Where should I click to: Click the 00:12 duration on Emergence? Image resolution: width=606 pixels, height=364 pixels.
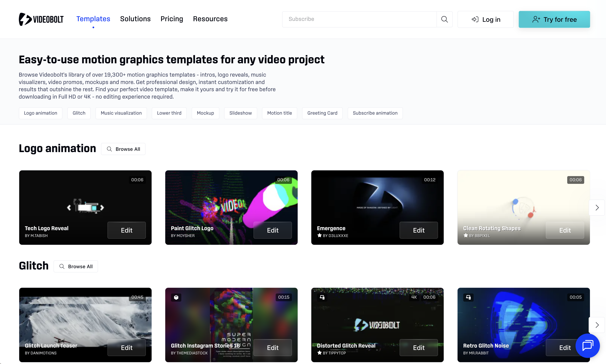tap(430, 180)
